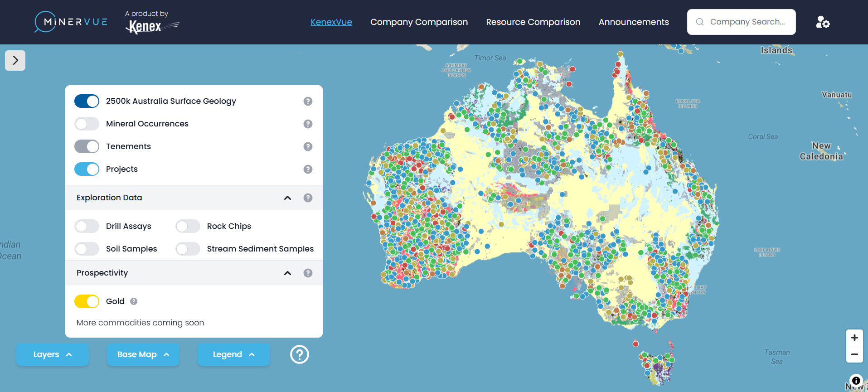868x392 pixels.
Task: Click the question mark next to Gold
Action: pos(134,301)
